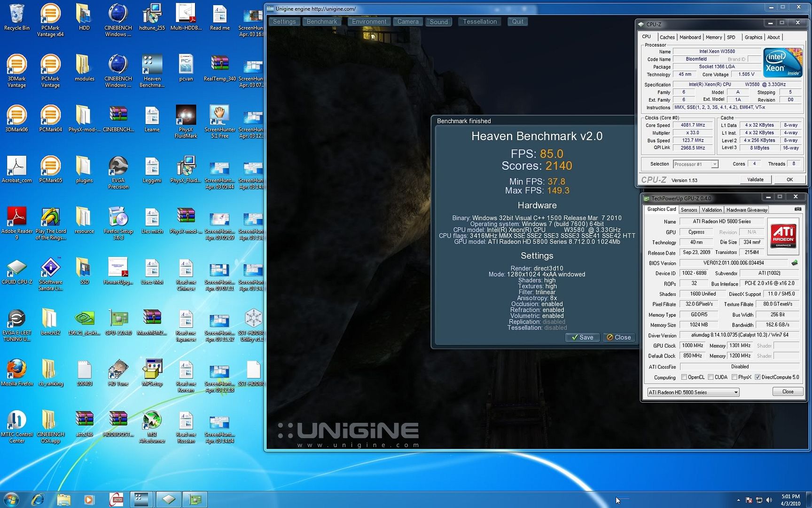Screen dimensions: 812x508
Task: Open the Camera menu in Unigine
Action: pos(408,22)
